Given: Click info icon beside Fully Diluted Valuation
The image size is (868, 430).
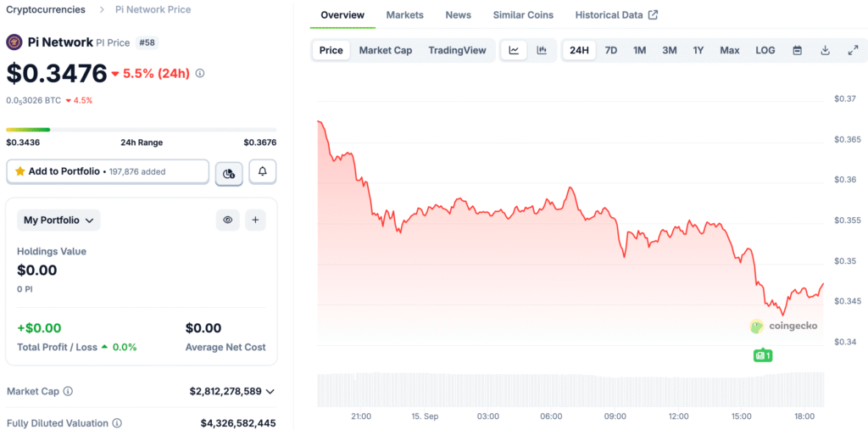Looking at the screenshot, I should [117, 423].
